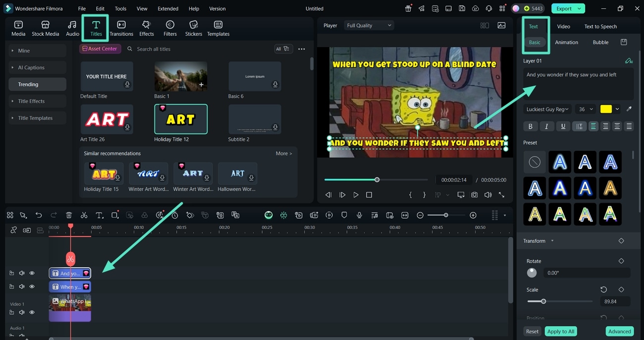Zoom out of the timeline with minus icon
The height and width of the screenshot is (340, 644).
point(420,215)
